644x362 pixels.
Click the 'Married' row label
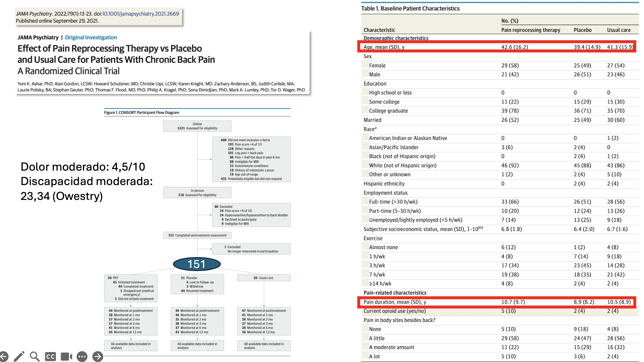pos(372,120)
